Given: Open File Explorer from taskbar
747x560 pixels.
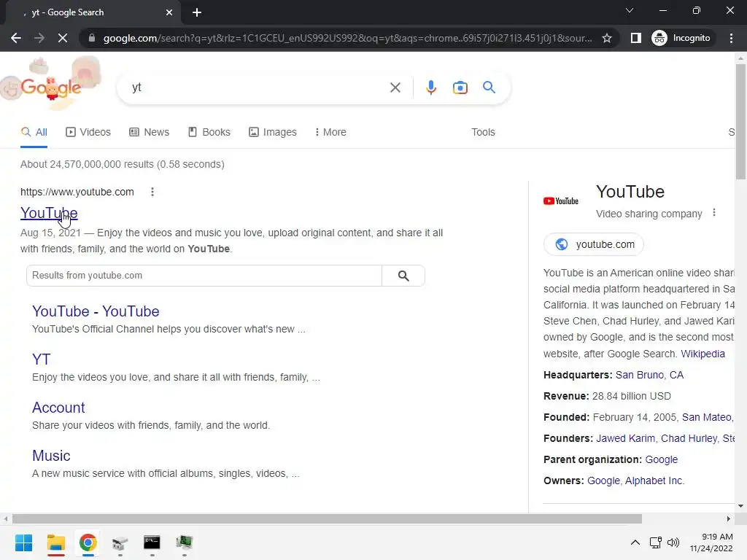Looking at the screenshot, I should point(55,542).
